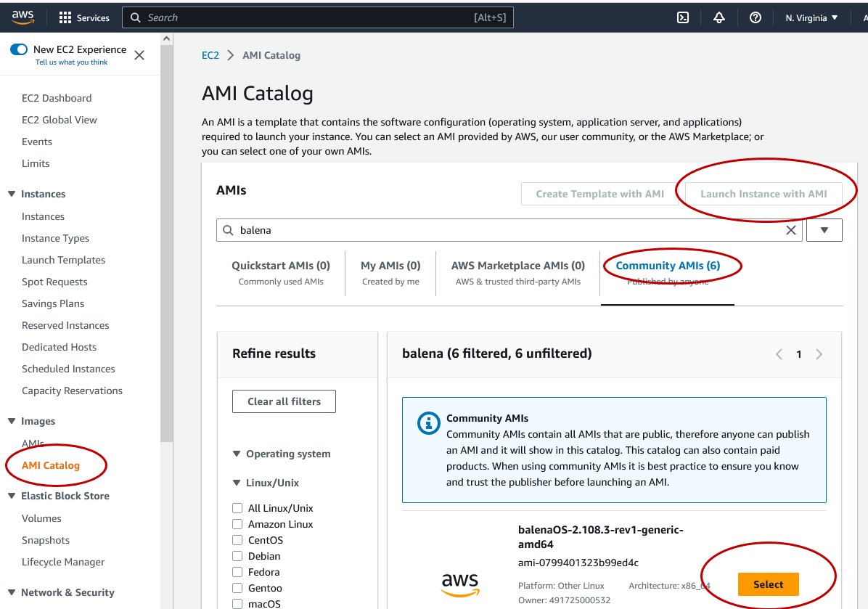The height and width of the screenshot is (609, 868).
Task: Go to next results page arrow
Action: point(819,354)
